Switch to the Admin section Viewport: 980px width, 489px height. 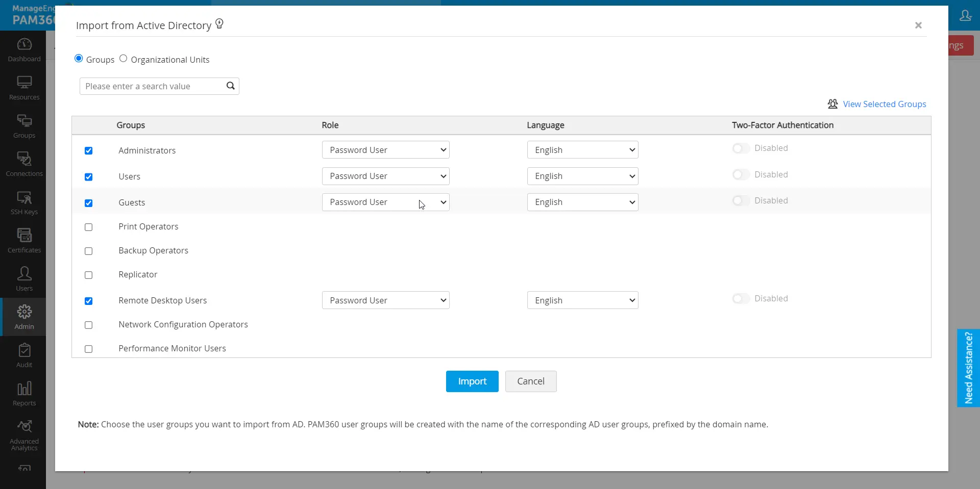click(x=23, y=316)
